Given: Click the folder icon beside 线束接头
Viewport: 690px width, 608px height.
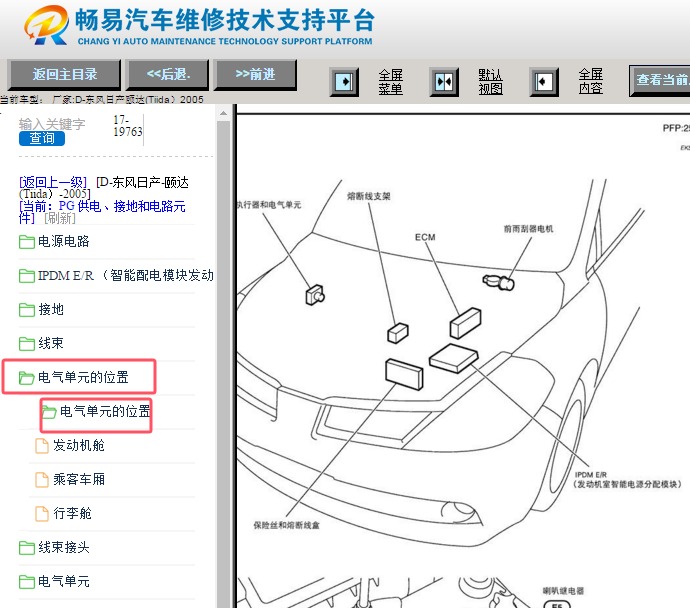Looking at the screenshot, I should pos(27,548).
